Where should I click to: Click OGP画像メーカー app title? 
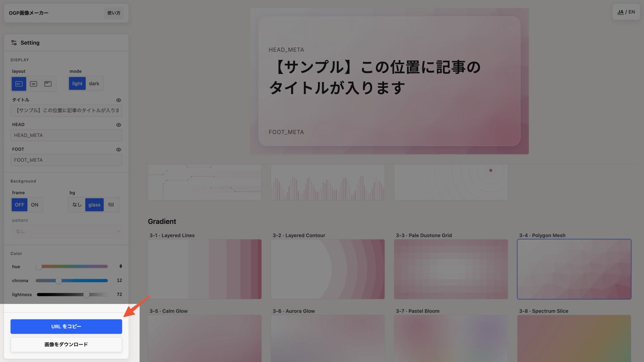(29, 13)
